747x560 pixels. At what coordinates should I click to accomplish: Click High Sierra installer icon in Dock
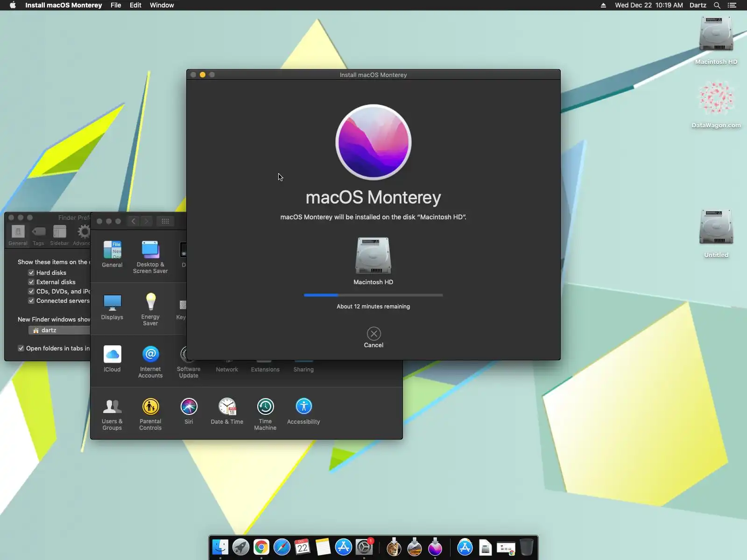coord(415,547)
